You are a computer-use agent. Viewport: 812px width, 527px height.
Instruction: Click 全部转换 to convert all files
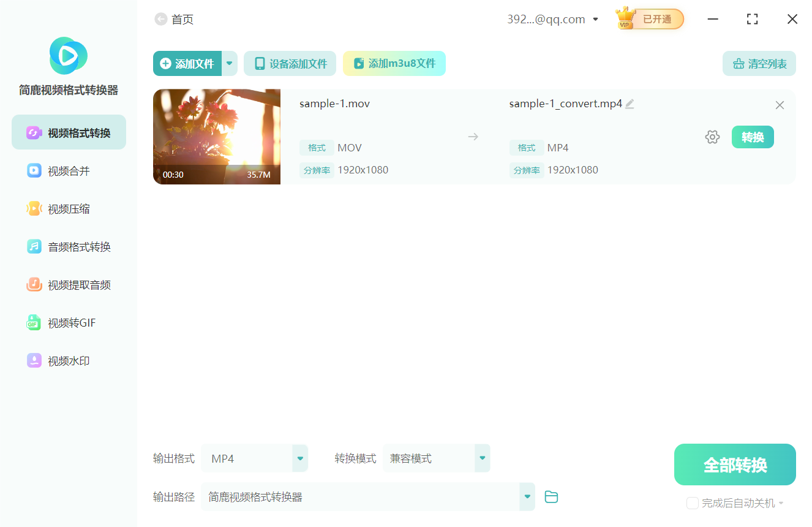click(x=734, y=464)
